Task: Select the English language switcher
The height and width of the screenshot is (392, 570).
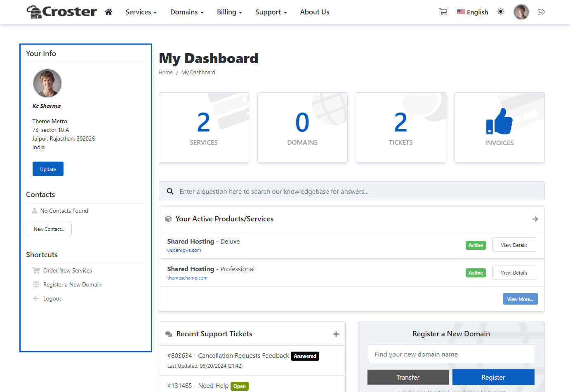Action: 473,12
